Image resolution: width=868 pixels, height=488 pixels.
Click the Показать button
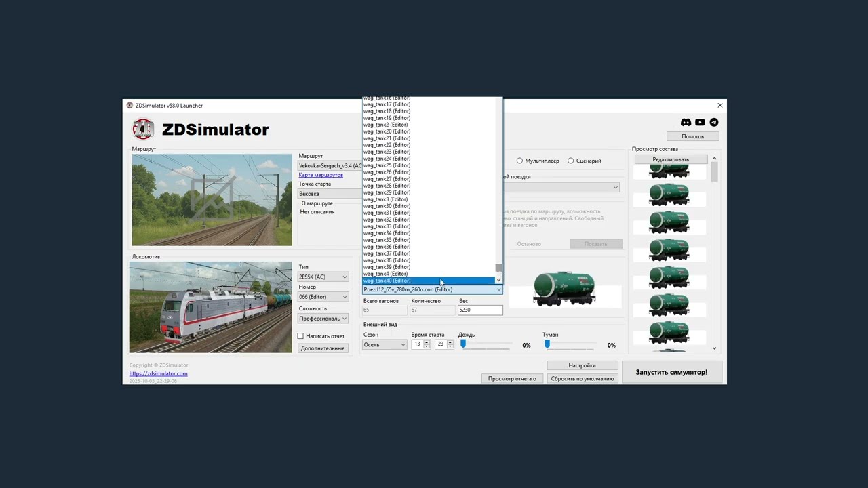coord(596,244)
